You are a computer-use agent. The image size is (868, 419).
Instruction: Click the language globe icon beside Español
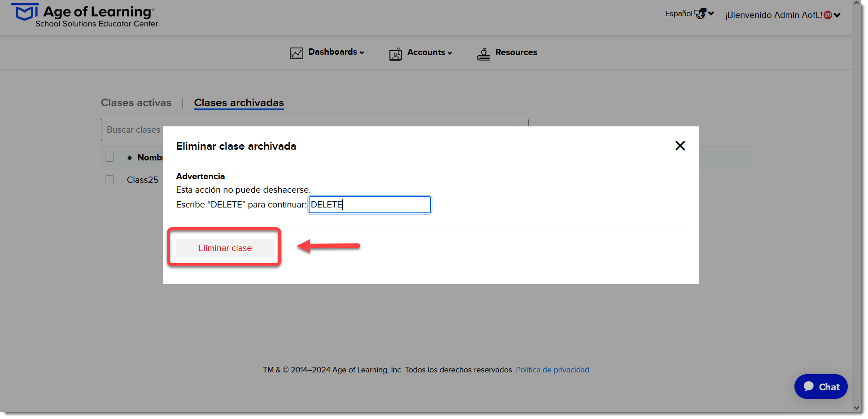700,14
